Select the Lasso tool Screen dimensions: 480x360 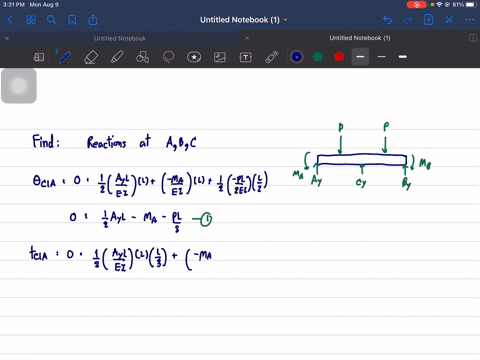[x=168, y=57]
